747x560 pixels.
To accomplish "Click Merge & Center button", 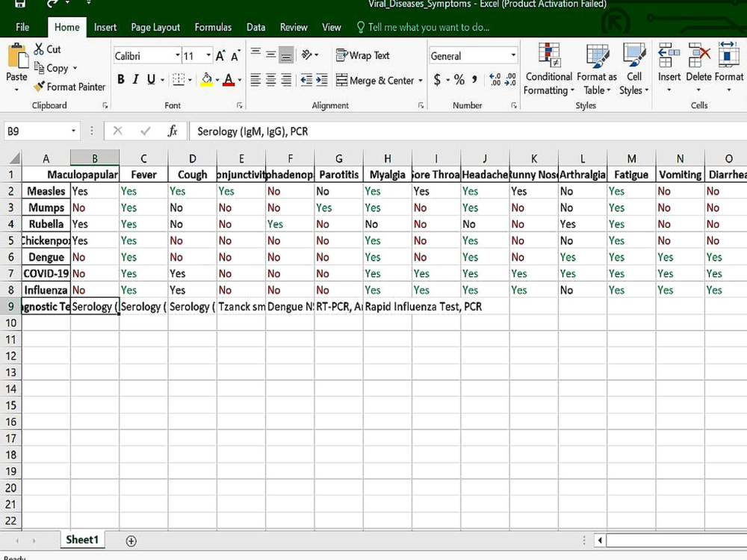I will [374, 80].
